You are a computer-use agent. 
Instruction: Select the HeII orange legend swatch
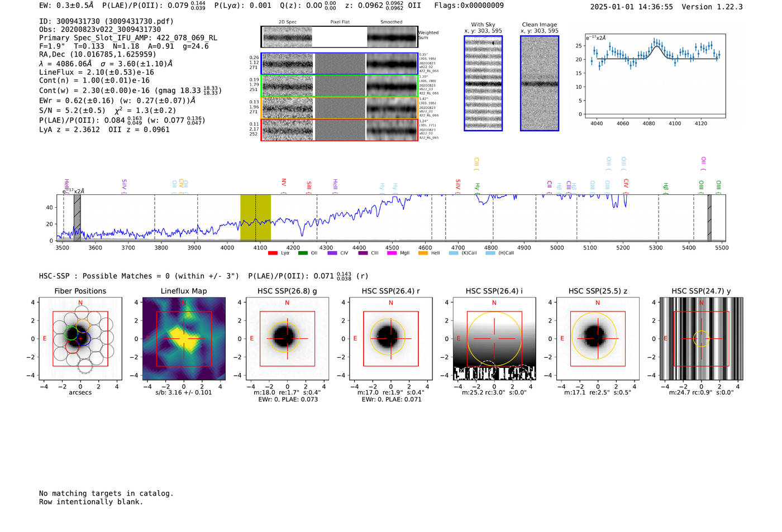tap(423, 253)
